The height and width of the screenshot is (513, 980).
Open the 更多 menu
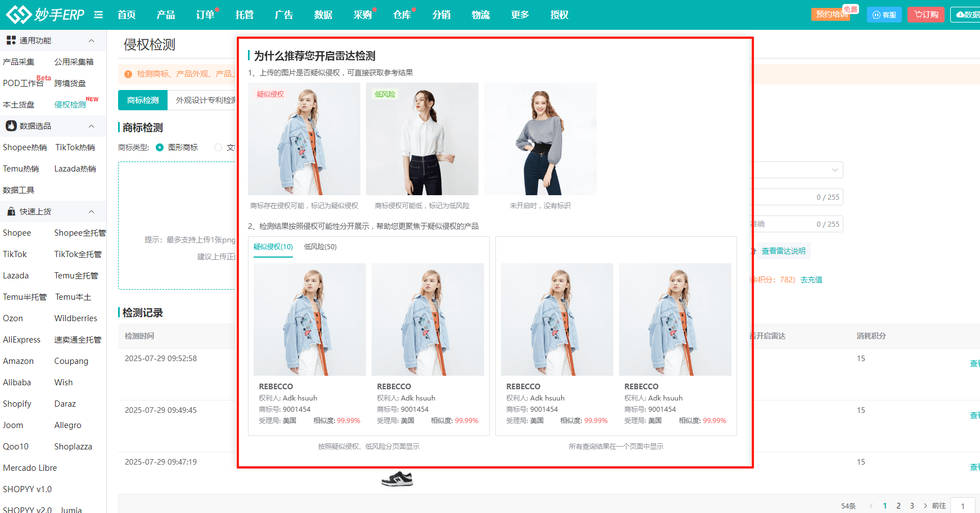coord(520,15)
